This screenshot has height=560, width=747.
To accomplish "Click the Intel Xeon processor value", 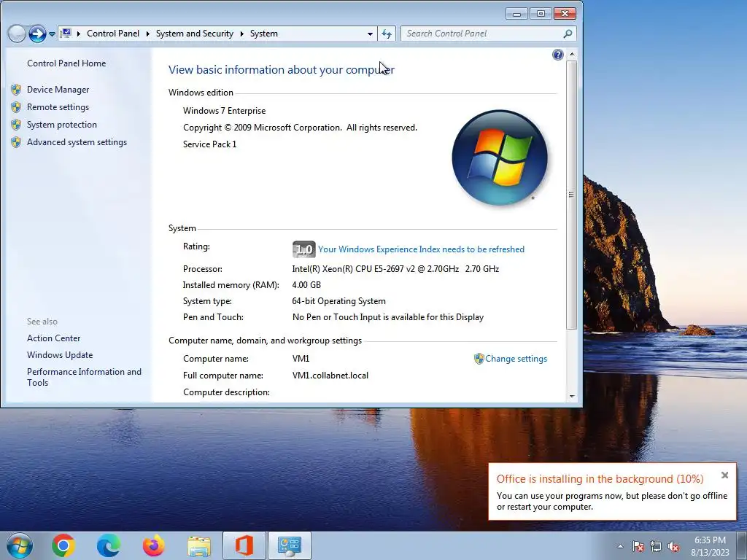I will click(395, 269).
